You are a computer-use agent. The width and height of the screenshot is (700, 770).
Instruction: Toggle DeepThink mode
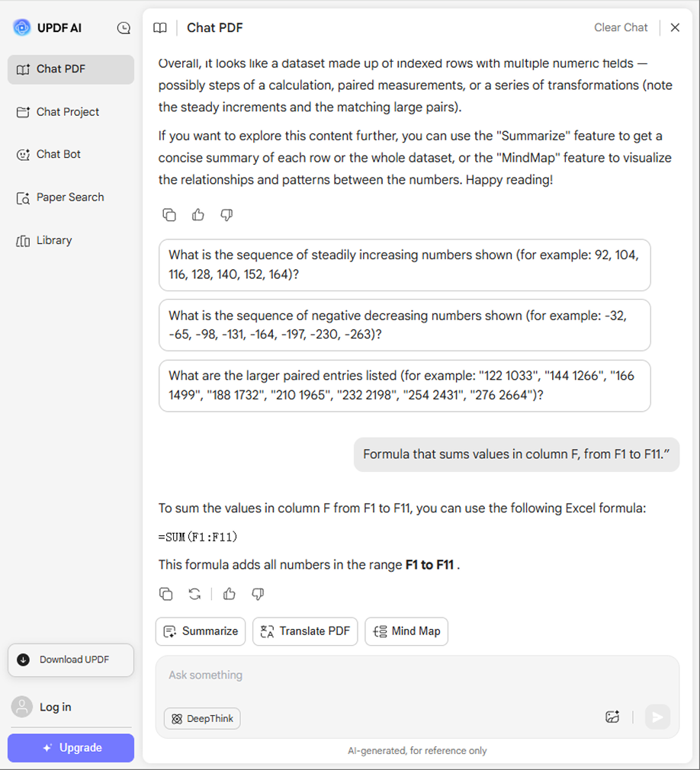pos(202,718)
